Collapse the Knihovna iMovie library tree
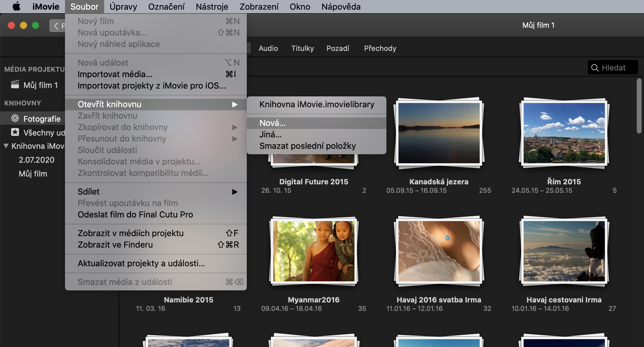The image size is (644, 347). pyautogui.click(x=6, y=146)
